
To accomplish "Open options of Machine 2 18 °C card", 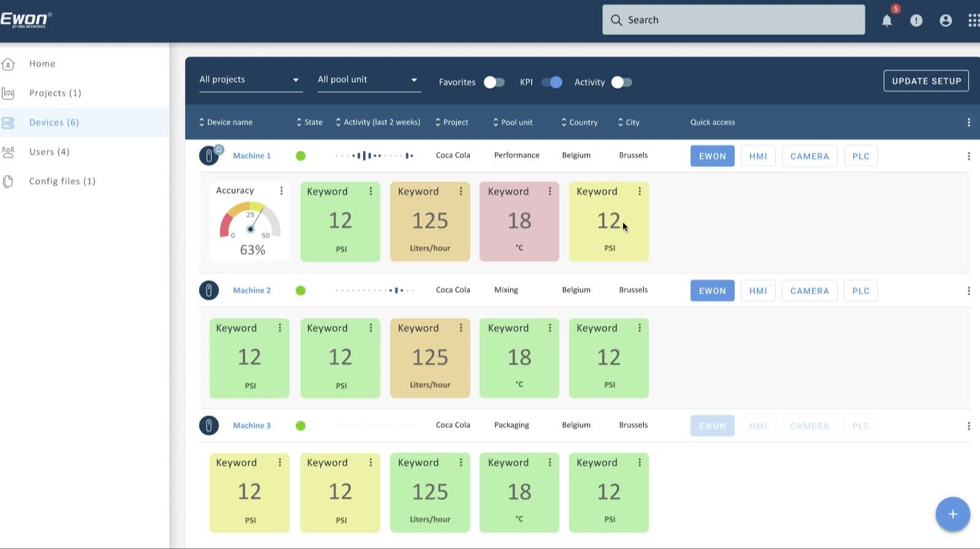I will click(550, 328).
